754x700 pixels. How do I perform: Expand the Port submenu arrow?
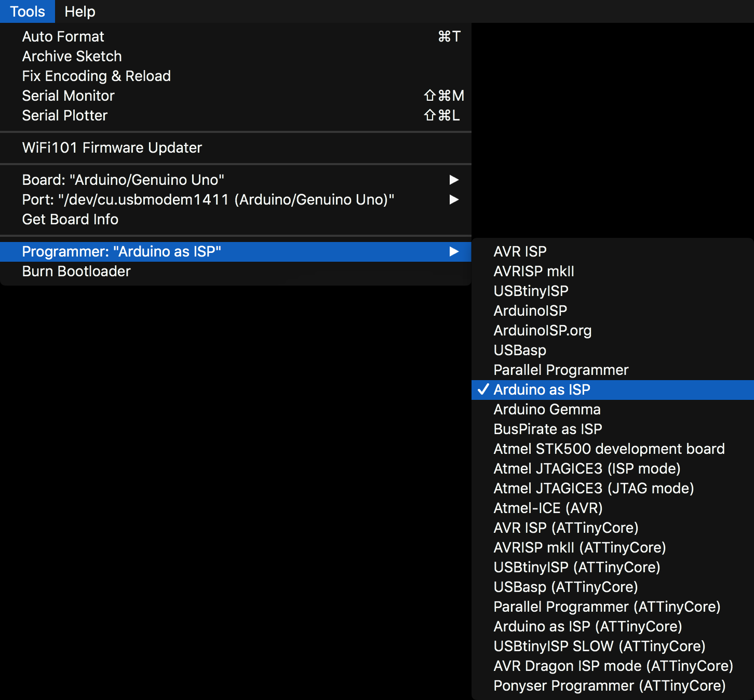[x=453, y=199]
